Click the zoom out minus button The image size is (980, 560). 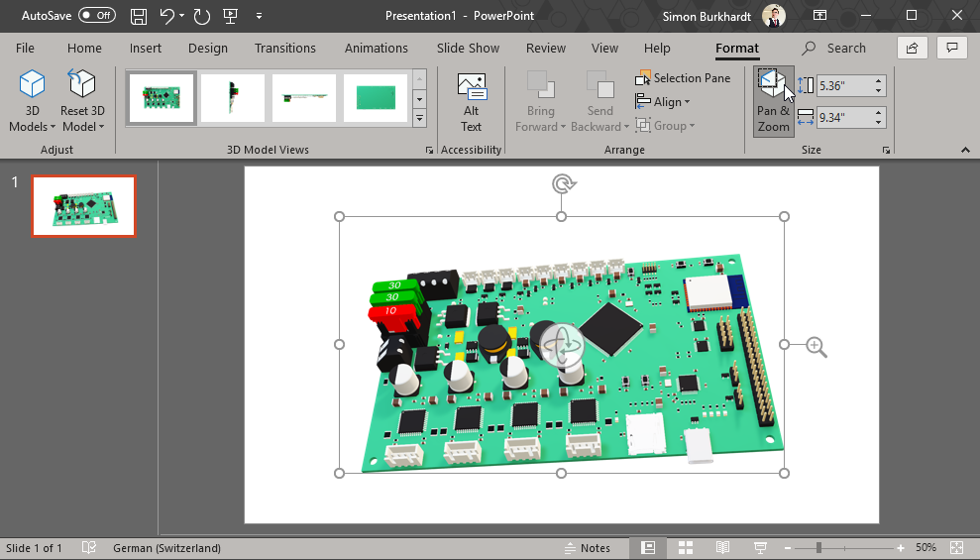pos(788,548)
